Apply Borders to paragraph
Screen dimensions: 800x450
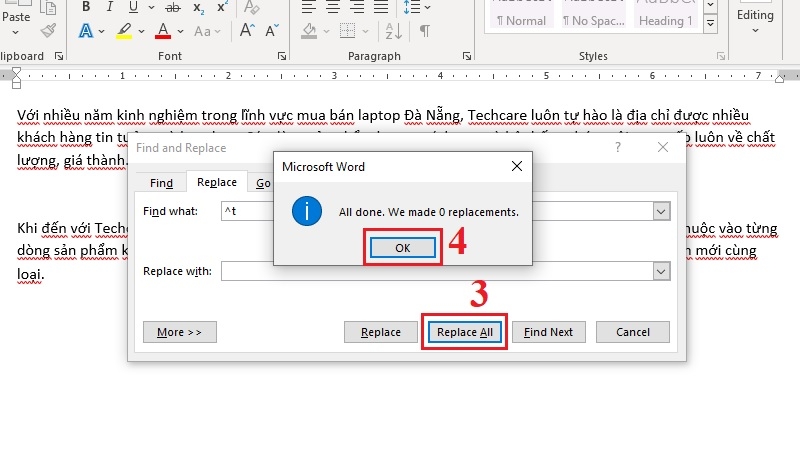[347, 31]
